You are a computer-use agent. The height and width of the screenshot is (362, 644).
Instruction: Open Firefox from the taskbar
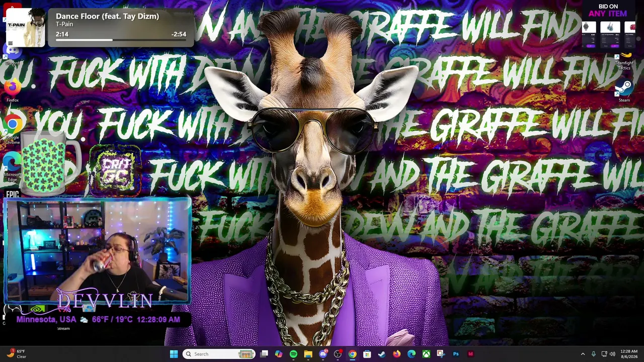[x=396, y=354]
